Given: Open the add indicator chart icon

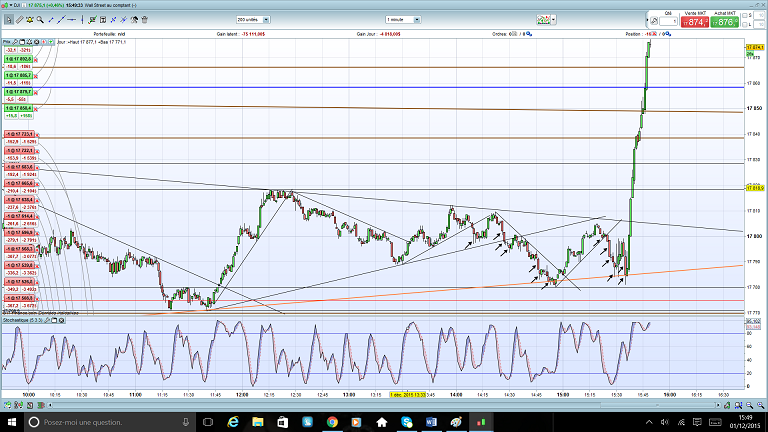Looking at the screenshot, I should click(x=93, y=20).
